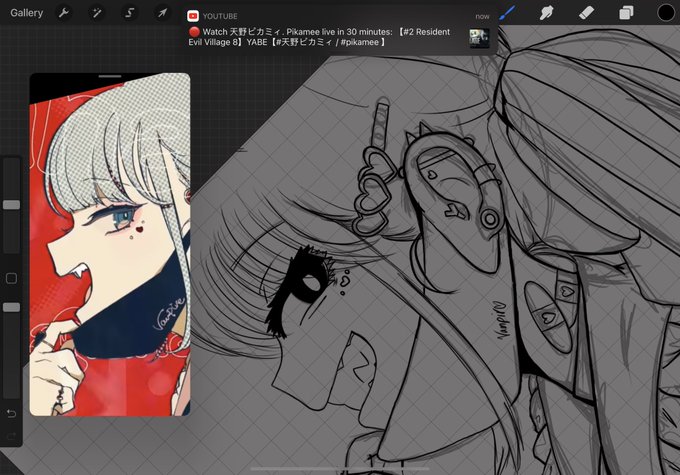
Task: Select the Transform arrow tool
Action: [x=162, y=13]
